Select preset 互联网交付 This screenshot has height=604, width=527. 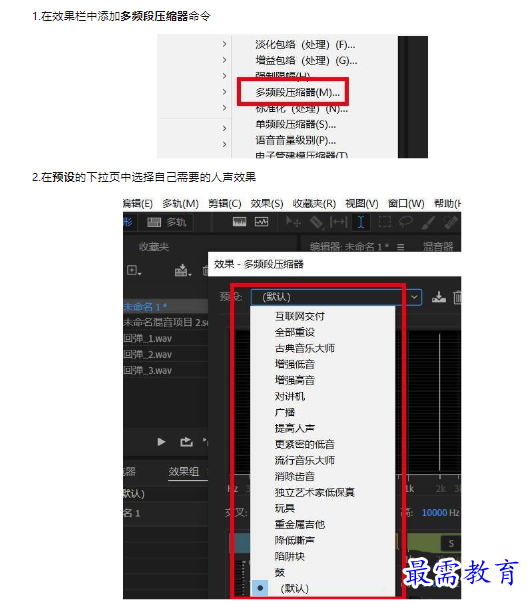point(300,316)
